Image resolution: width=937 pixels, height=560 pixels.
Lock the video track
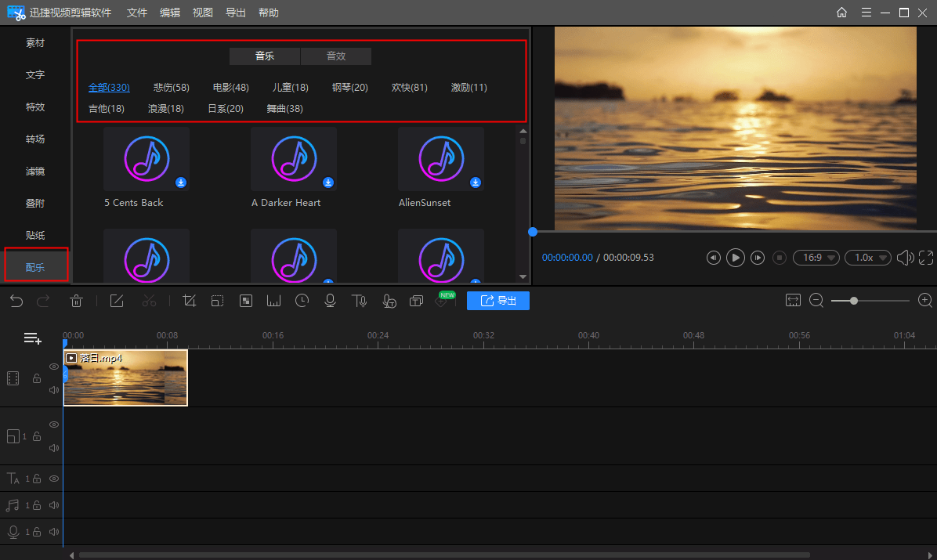(x=37, y=378)
